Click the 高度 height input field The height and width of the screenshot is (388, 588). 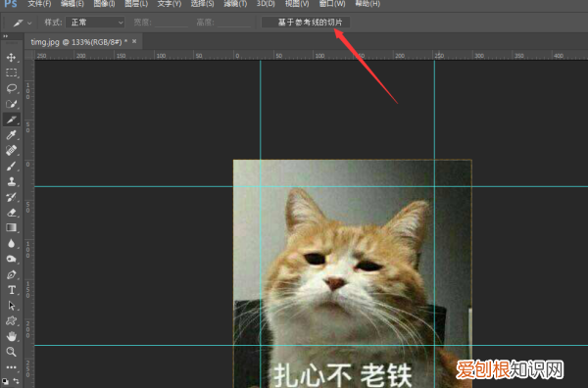pyautogui.click(x=234, y=23)
